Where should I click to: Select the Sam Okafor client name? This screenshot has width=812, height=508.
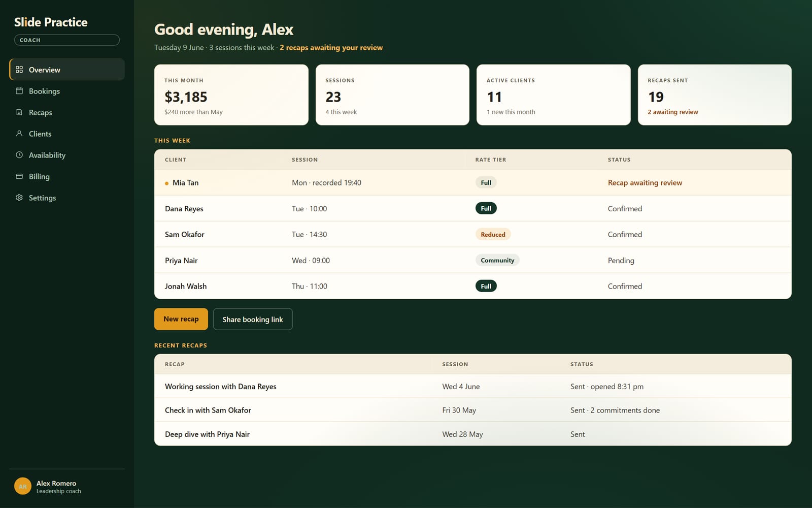(x=185, y=235)
